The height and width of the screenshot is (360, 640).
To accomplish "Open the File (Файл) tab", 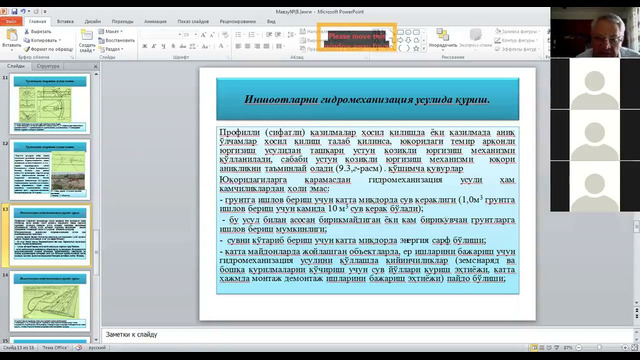I will 11,21.
